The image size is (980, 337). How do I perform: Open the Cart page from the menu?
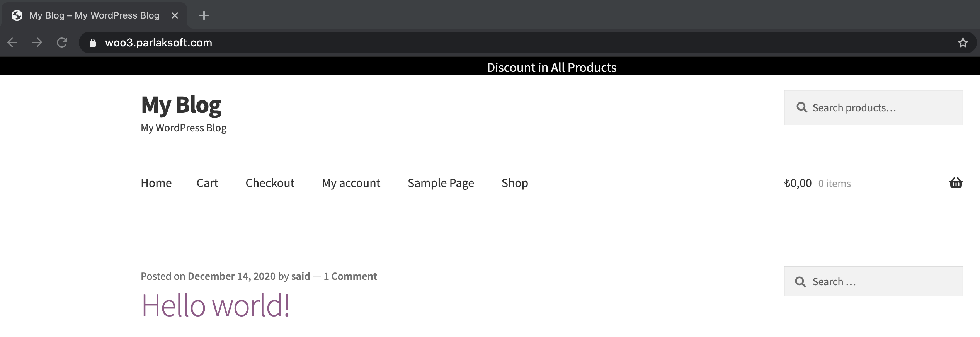point(207,183)
